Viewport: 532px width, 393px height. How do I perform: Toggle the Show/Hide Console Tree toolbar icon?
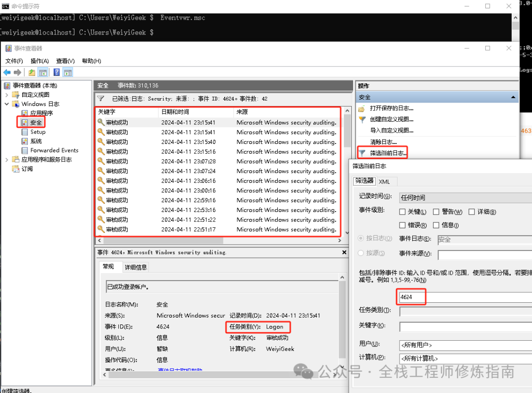(43, 72)
